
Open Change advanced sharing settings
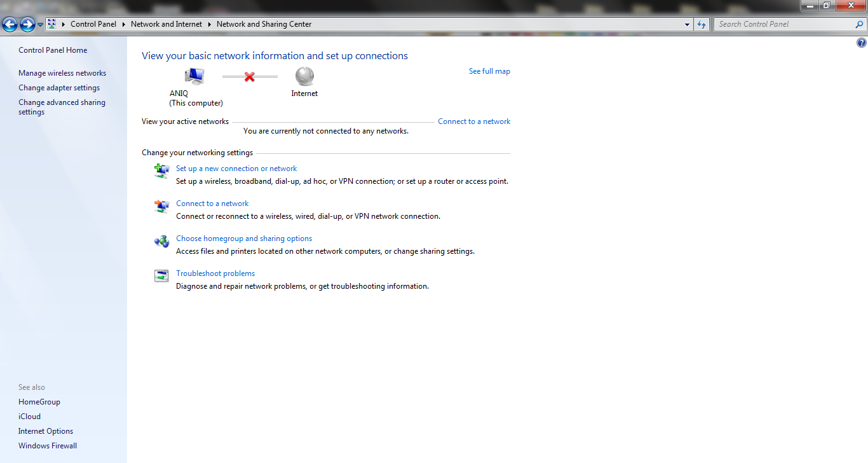62,107
